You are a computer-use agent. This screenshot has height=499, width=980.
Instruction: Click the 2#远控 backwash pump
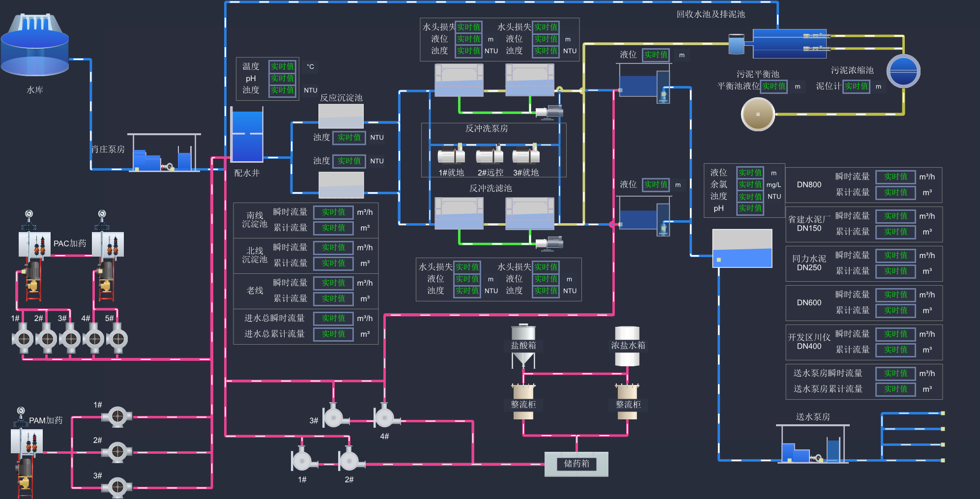[x=490, y=155]
